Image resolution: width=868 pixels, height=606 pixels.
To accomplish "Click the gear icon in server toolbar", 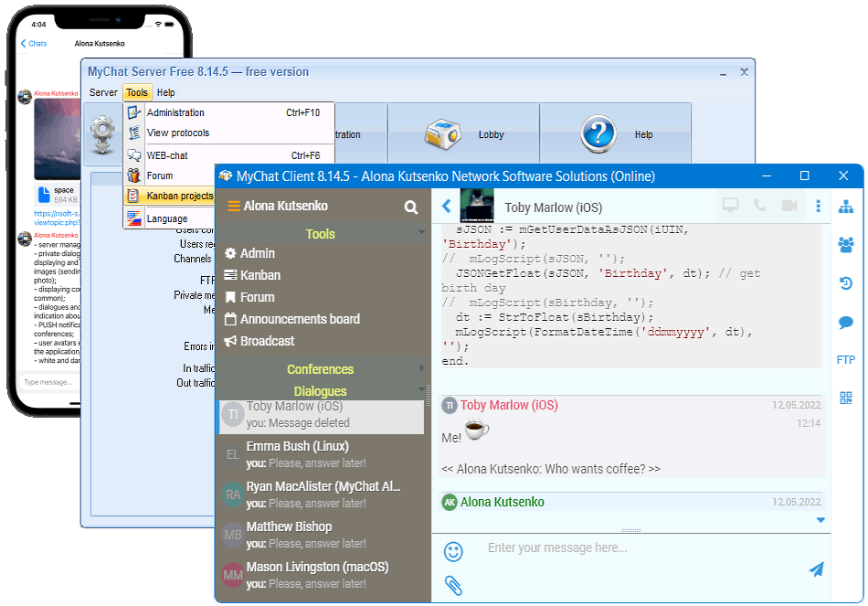I will [x=103, y=133].
